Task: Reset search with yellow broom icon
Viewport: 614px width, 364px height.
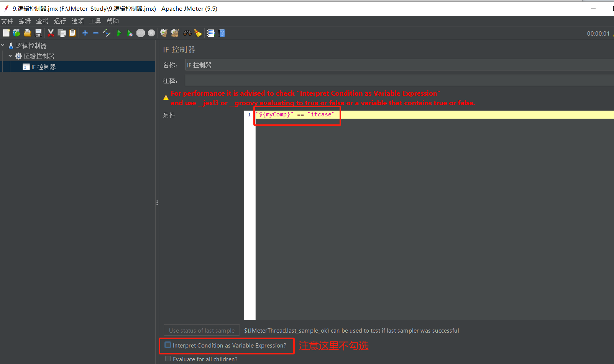Action: (198, 33)
